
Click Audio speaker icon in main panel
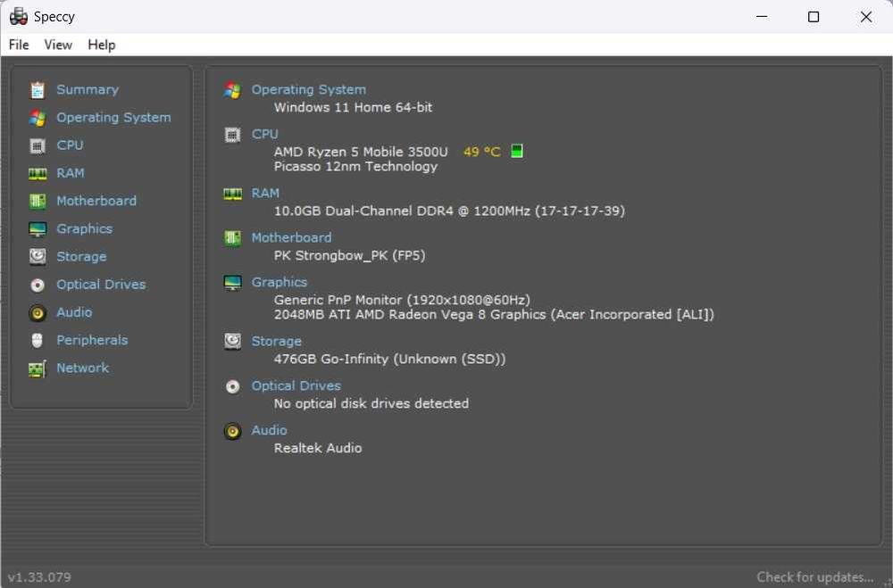pyautogui.click(x=232, y=431)
